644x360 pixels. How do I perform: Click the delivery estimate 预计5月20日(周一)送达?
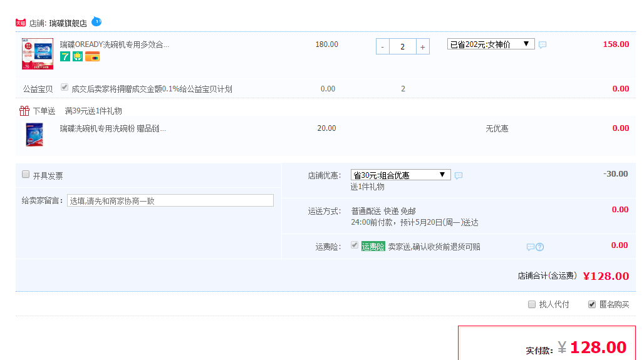(440, 222)
